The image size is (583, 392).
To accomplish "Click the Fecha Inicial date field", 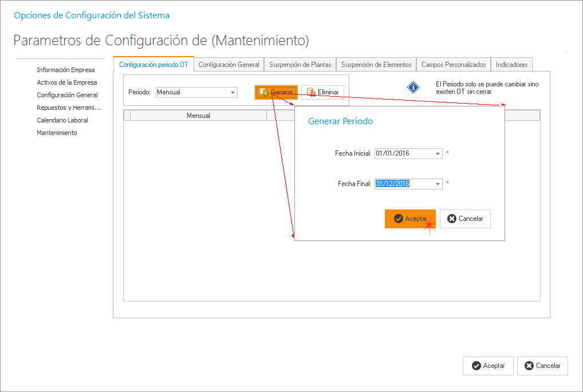I will click(404, 154).
